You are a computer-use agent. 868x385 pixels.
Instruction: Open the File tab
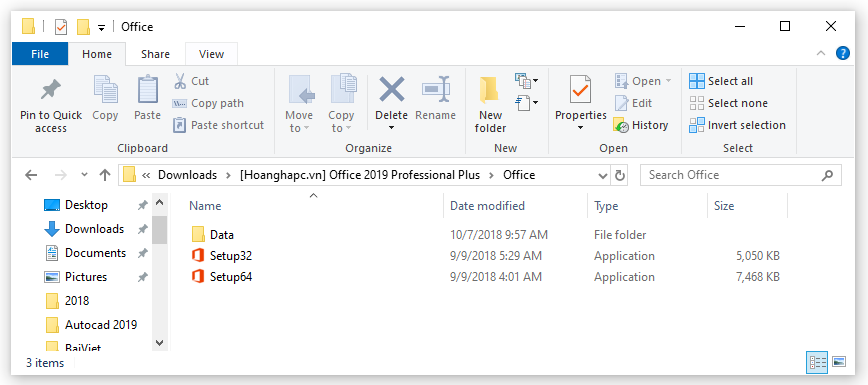click(40, 54)
